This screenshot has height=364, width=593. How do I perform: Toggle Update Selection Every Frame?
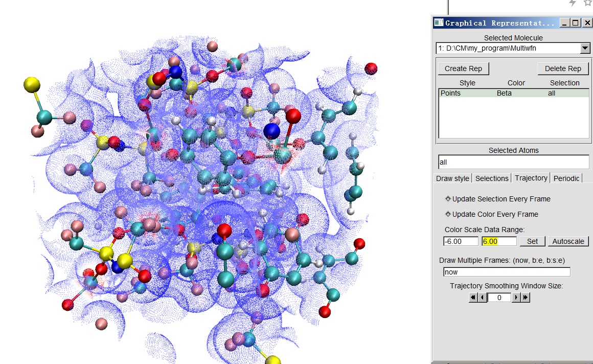[x=498, y=199]
